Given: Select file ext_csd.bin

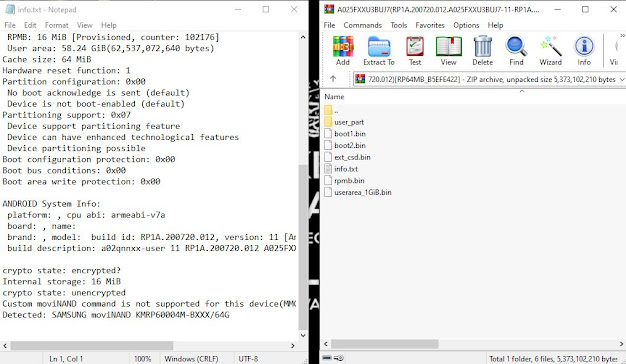Looking at the screenshot, I should [x=347, y=157].
